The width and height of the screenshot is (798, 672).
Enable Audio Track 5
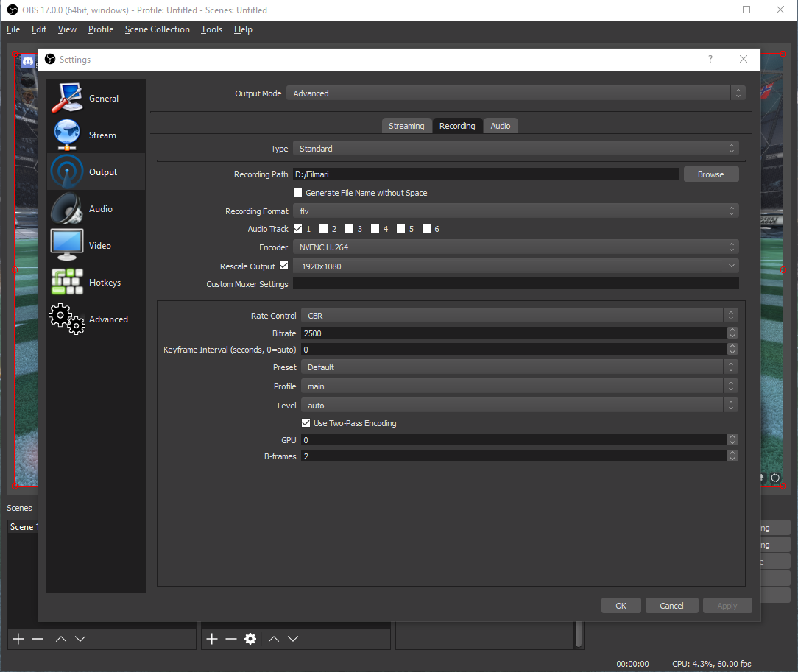pos(401,228)
